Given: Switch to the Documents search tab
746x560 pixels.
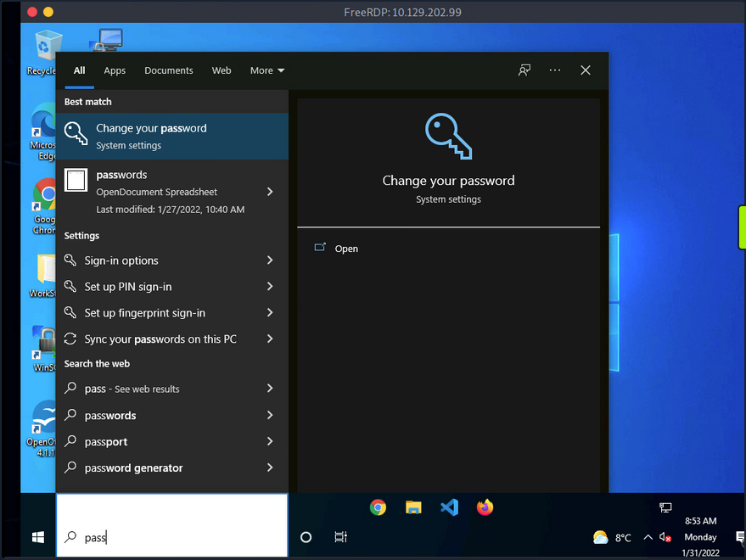Looking at the screenshot, I should [169, 70].
